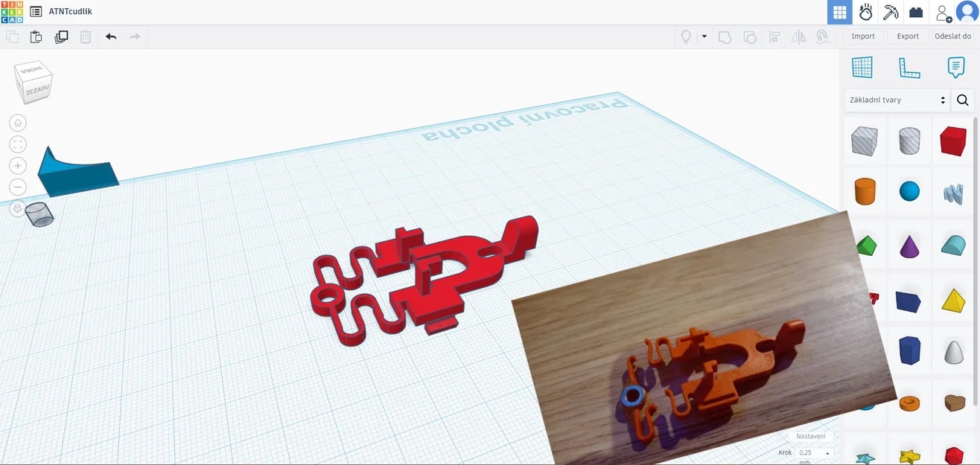Click the Zoom in plus button
980x465 pixels.
[18, 166]
